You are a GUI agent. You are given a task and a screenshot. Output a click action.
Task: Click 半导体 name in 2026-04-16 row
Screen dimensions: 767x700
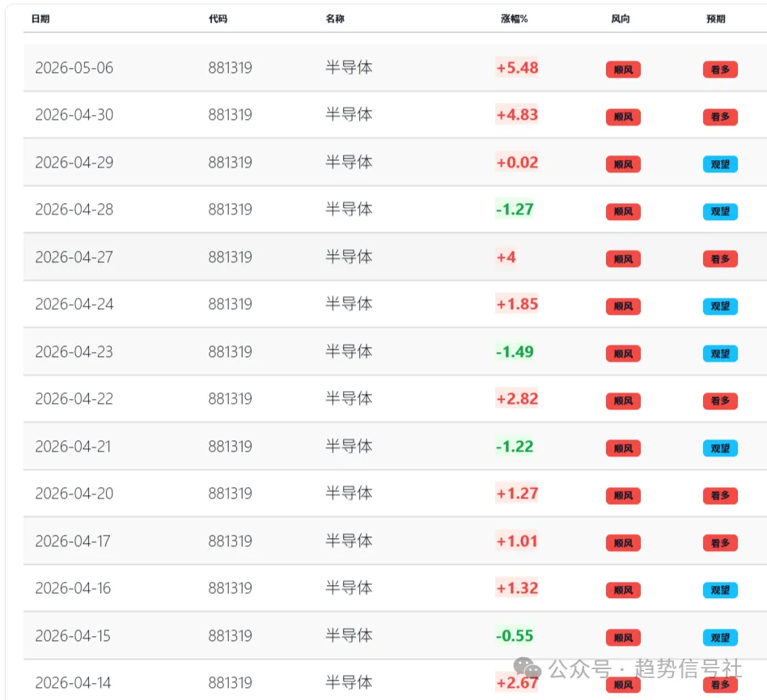[x=350, y=588]
